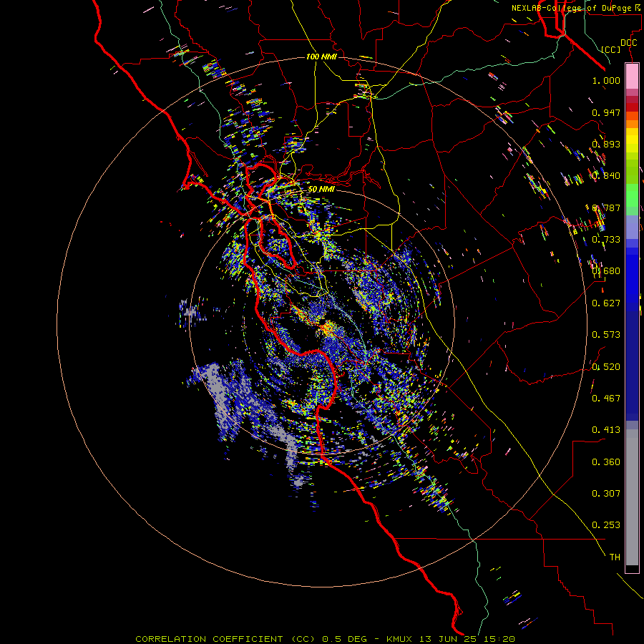Click the '100 NMI' range ring label

[321, 57]
